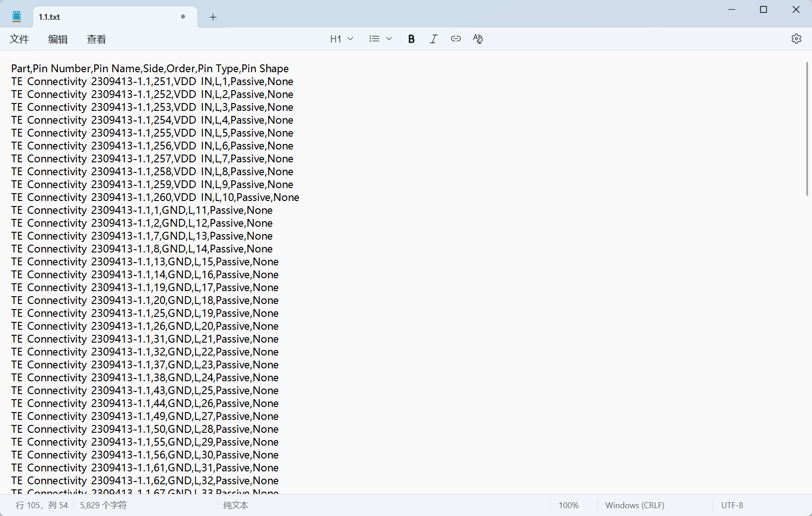Select the 1.1.txt tab
The height and width of the screenshot is (516, 812).
tap(115, 17)
